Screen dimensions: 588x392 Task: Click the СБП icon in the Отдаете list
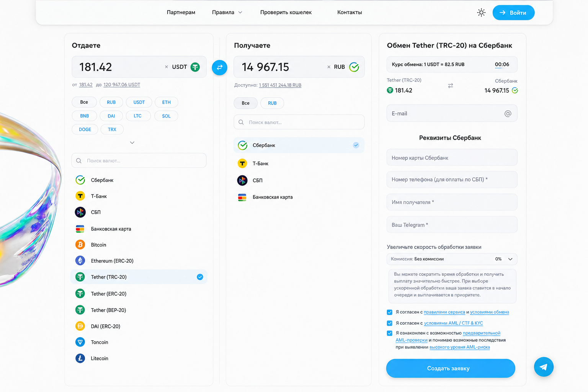(80, 212)
